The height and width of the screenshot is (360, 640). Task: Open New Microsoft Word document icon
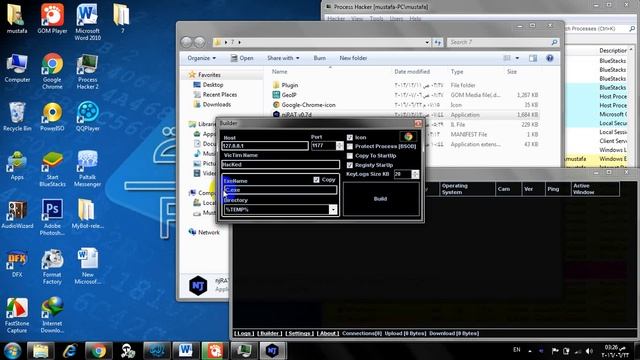87,266
